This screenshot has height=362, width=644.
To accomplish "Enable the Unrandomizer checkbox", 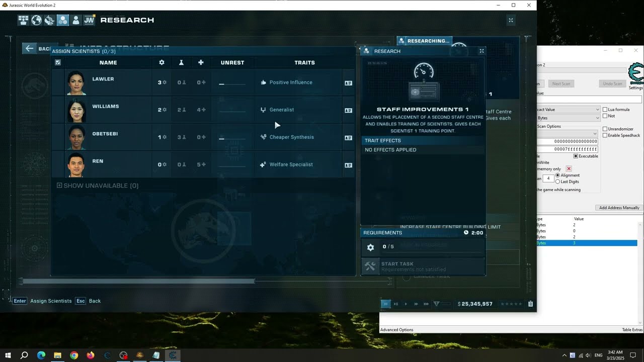I will pyautogui.click(x=605, y=129).
